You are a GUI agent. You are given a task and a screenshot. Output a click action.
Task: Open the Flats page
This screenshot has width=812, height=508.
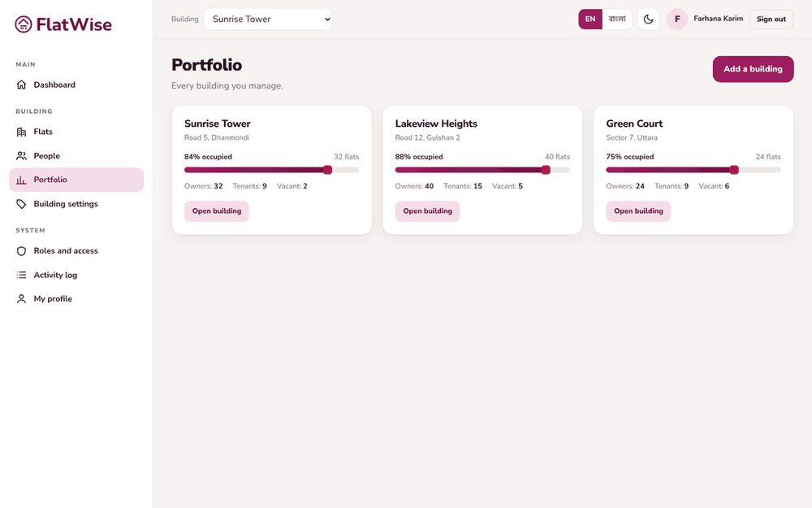click(76, 132)
